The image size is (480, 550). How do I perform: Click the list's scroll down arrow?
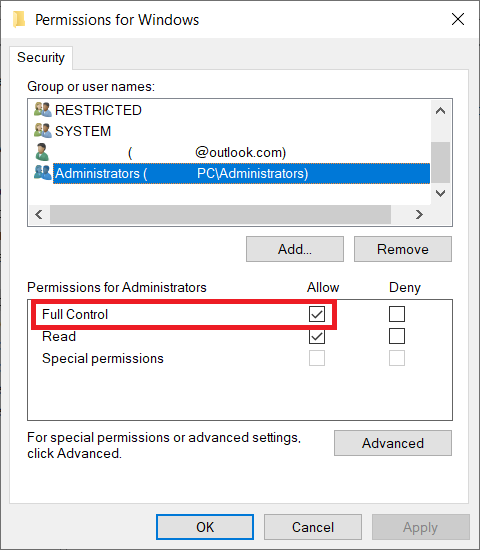tap(440, 193)
